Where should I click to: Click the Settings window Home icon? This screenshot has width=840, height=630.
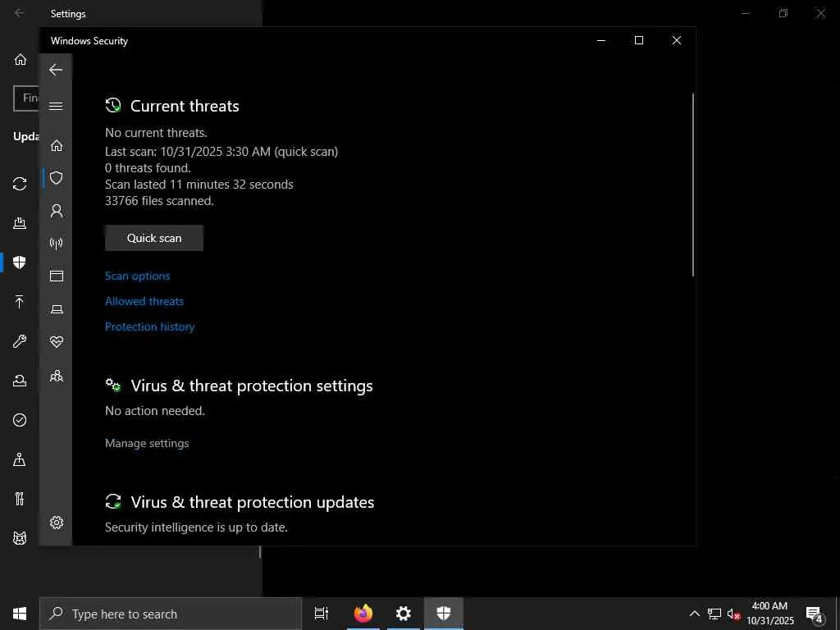(x=20, y=59)
